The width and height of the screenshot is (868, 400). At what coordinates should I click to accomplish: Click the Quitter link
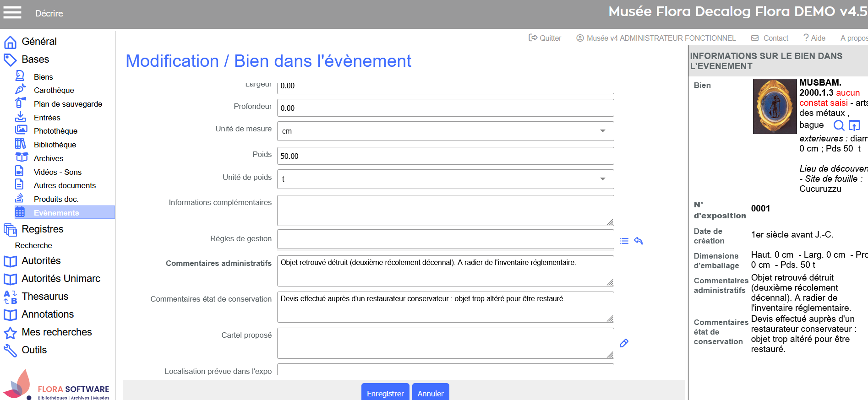545,38
